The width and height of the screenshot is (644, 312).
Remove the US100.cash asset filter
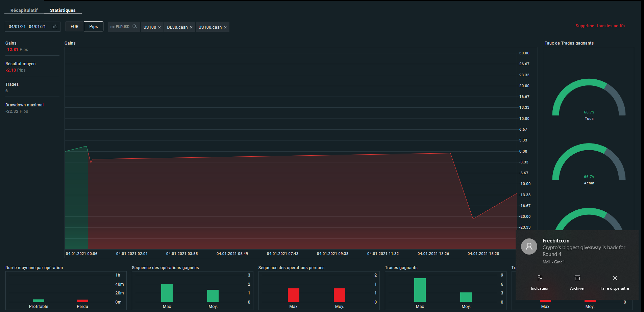point(225,27)
